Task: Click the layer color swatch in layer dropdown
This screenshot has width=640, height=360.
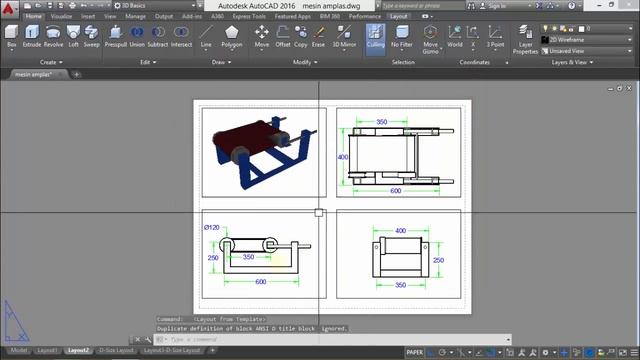Action: point(581,29)
